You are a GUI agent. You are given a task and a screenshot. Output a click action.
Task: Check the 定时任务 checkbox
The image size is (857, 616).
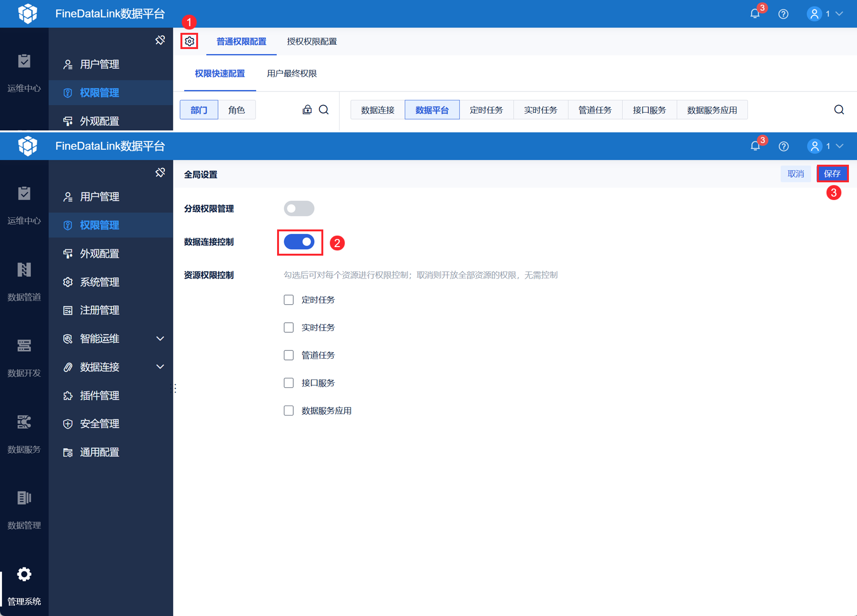click(289, 300)
